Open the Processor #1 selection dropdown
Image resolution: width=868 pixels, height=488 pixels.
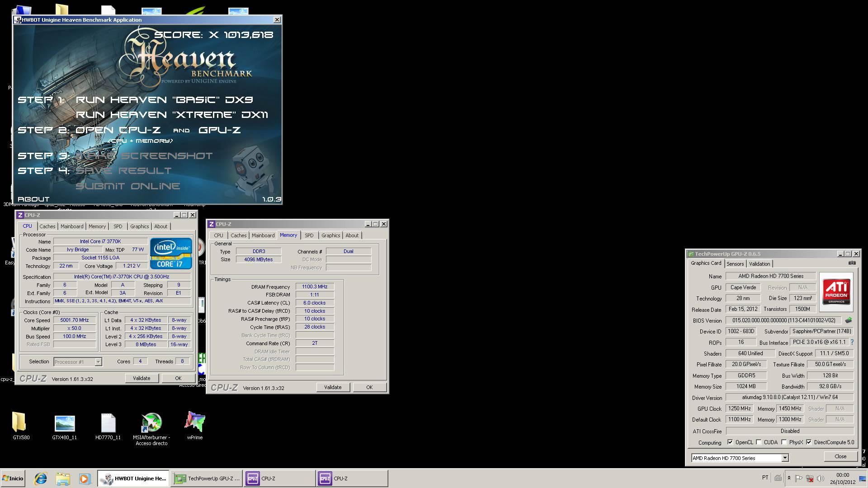pos(98,361)
